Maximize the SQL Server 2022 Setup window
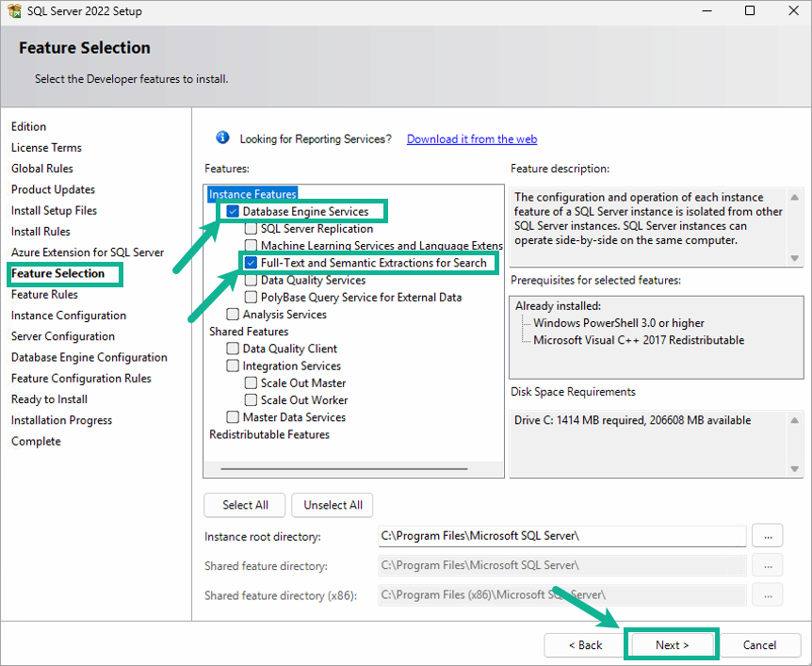 tap(749, 10)
